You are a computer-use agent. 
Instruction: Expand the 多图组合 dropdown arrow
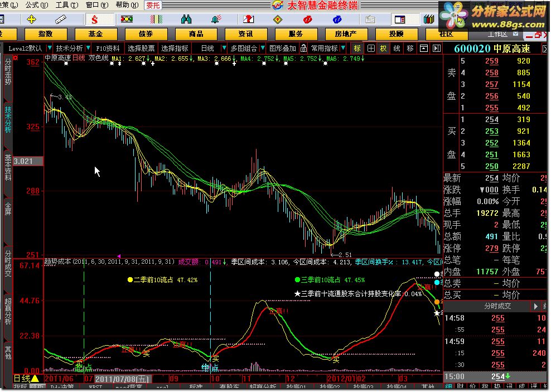263,48
